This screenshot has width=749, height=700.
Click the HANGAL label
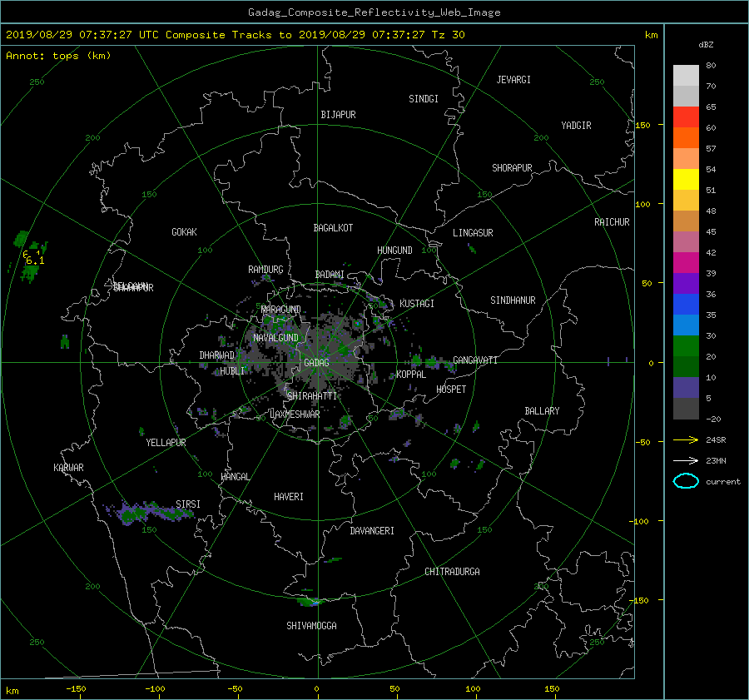235,477
